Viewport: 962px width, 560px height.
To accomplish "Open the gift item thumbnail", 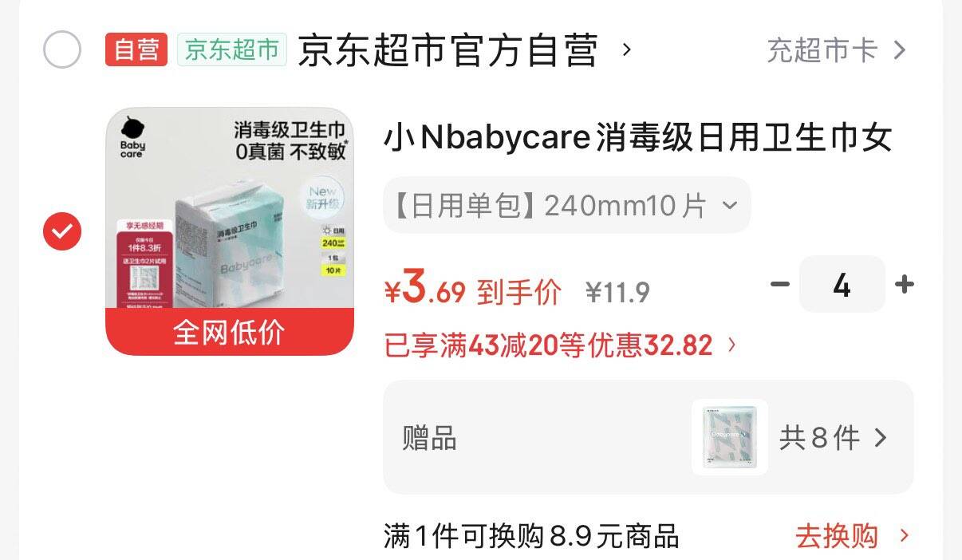I will coord(730,437).
